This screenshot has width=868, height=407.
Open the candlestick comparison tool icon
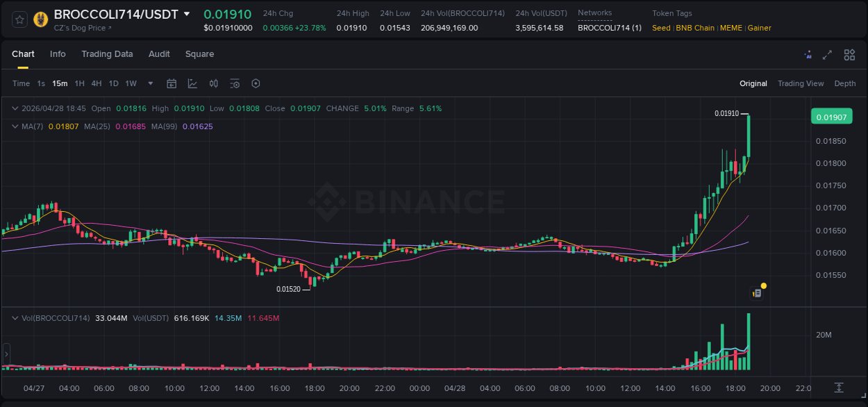tap(213, 83)
